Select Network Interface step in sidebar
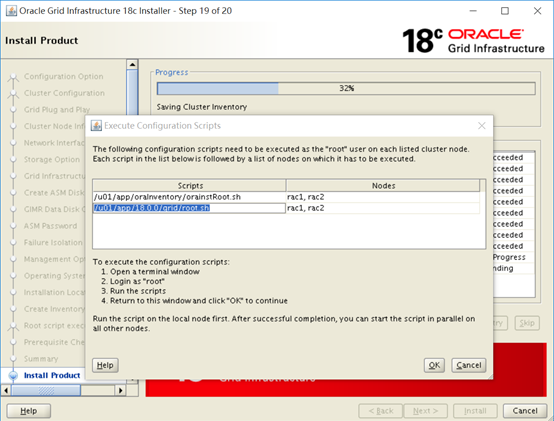554x421 pixels. [54, 143]
